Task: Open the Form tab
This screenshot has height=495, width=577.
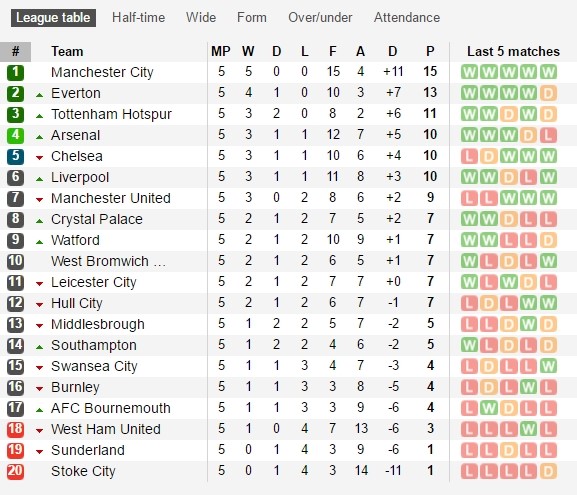Action: coord(252,18)
